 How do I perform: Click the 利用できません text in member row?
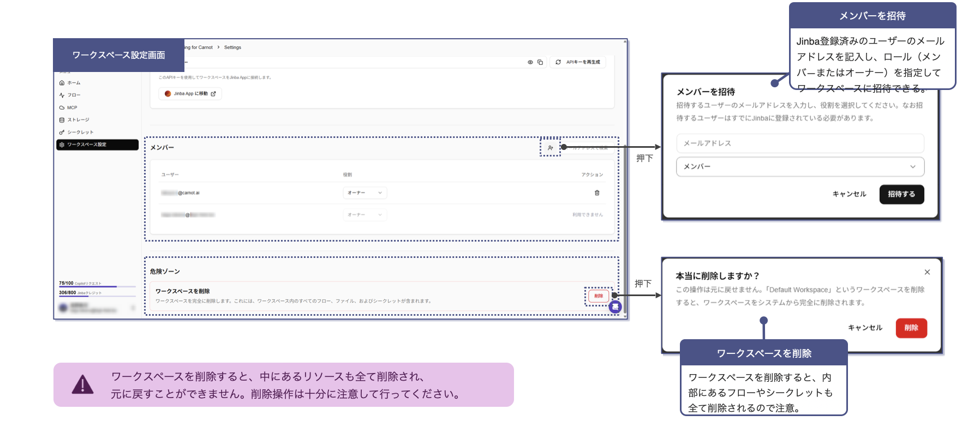click(x=588, y=215)
